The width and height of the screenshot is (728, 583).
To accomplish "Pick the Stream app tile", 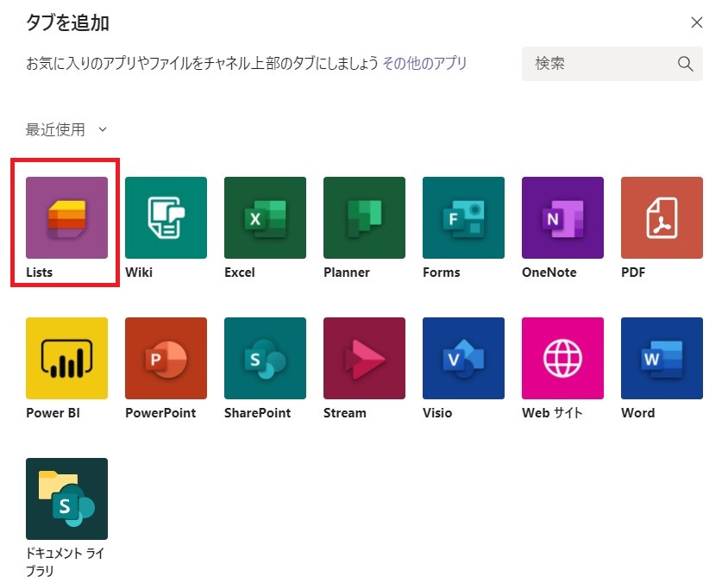I will pyautogui.click(x=365, y=359).
